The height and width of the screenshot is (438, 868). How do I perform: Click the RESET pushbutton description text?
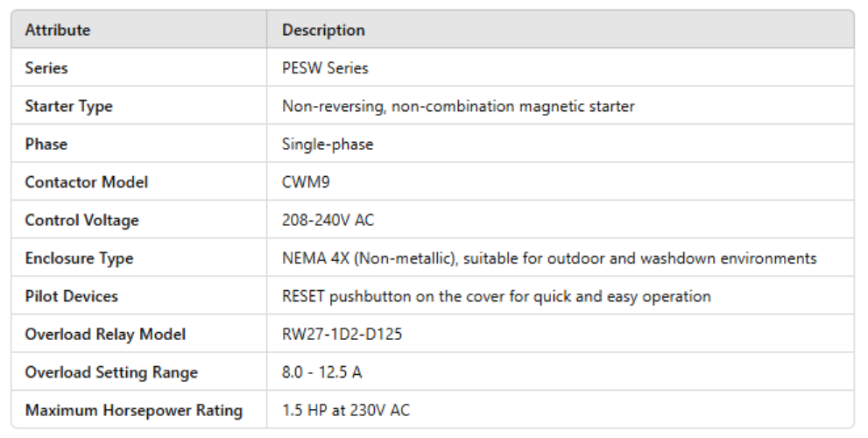click(496, 296)
